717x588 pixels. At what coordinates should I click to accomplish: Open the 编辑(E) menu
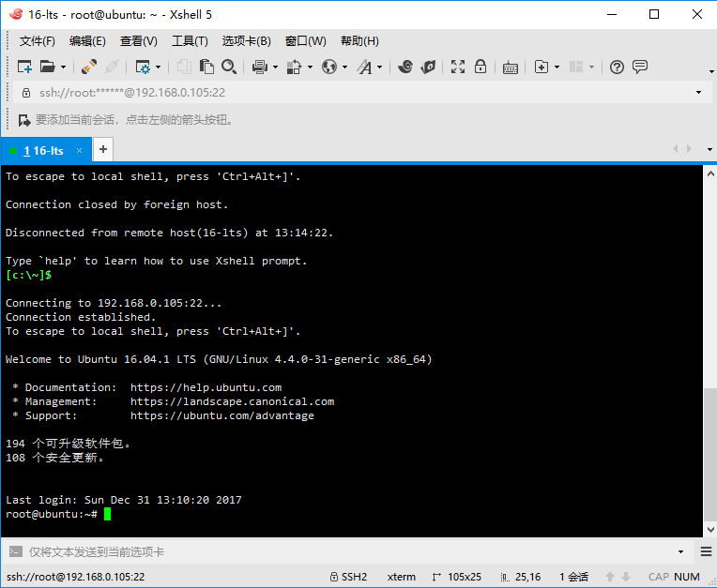[87, 41]
